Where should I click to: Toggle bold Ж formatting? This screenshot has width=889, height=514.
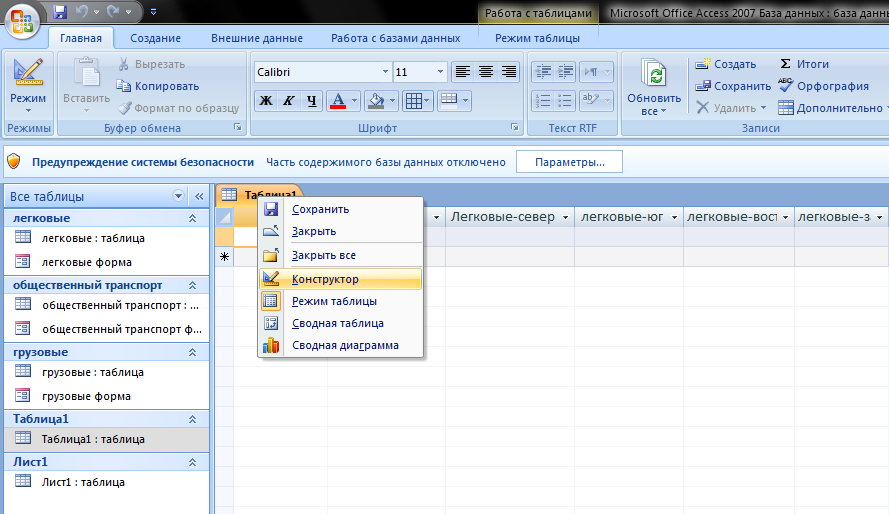(x=265, y=101)
